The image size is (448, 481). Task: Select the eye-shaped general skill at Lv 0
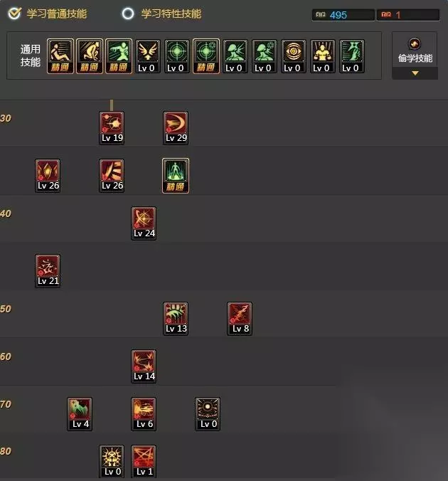point(294,56)
